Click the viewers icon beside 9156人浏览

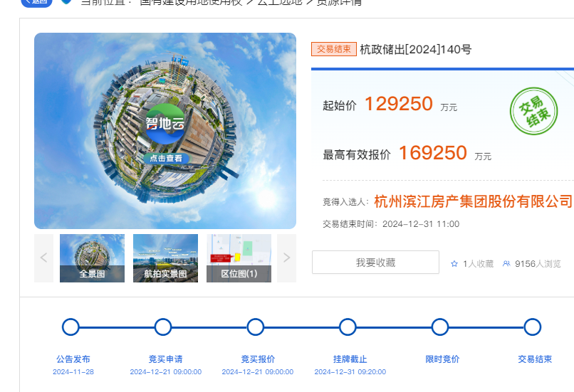[506, 264]
